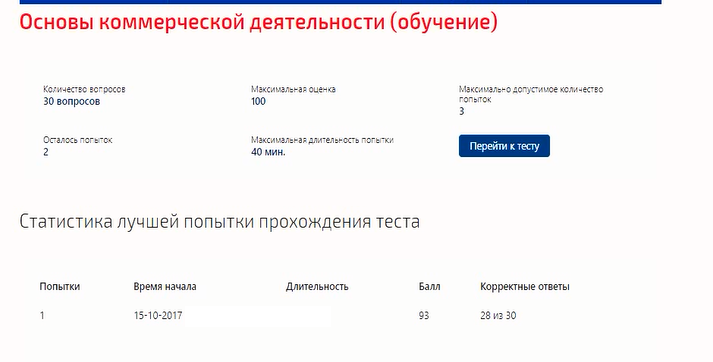
Task: Click the "Перейти к тесту" button
Action: pos(504,146)
